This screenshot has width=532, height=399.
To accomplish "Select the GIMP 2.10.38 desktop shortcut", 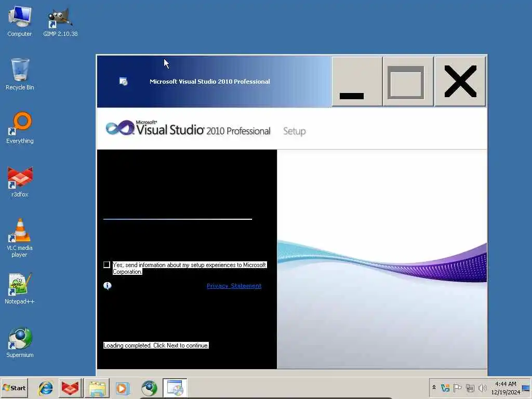I will (x=60, y=21).
